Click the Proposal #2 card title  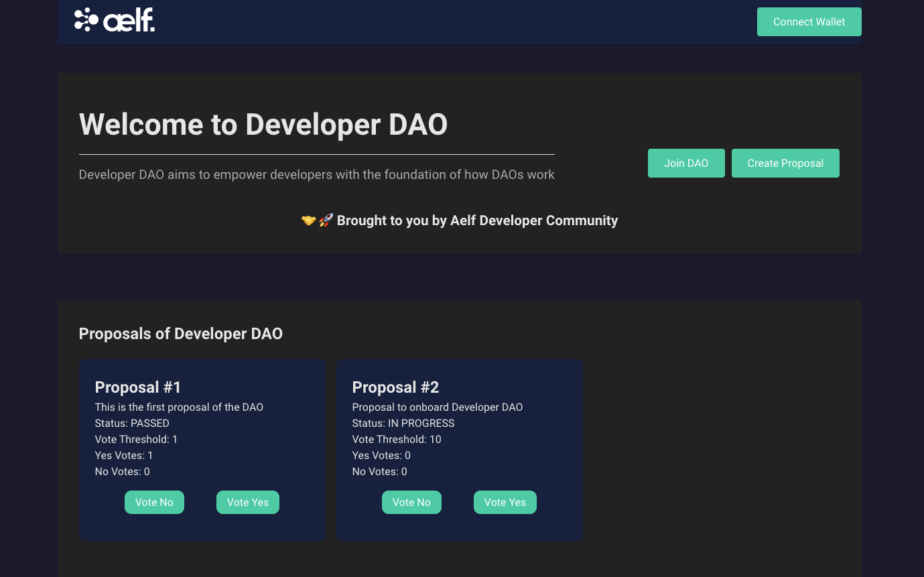395,387
